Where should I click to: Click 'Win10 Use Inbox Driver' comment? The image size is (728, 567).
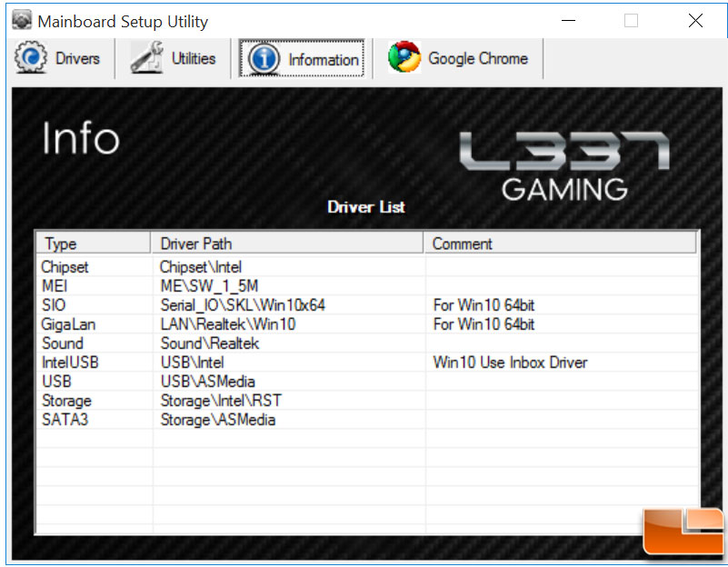(x=510, y=362)
